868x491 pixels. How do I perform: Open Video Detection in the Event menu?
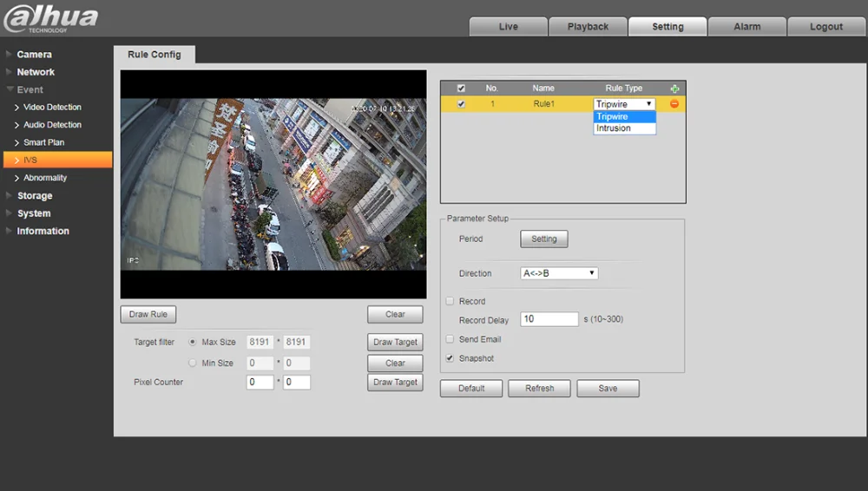point(52,108)
